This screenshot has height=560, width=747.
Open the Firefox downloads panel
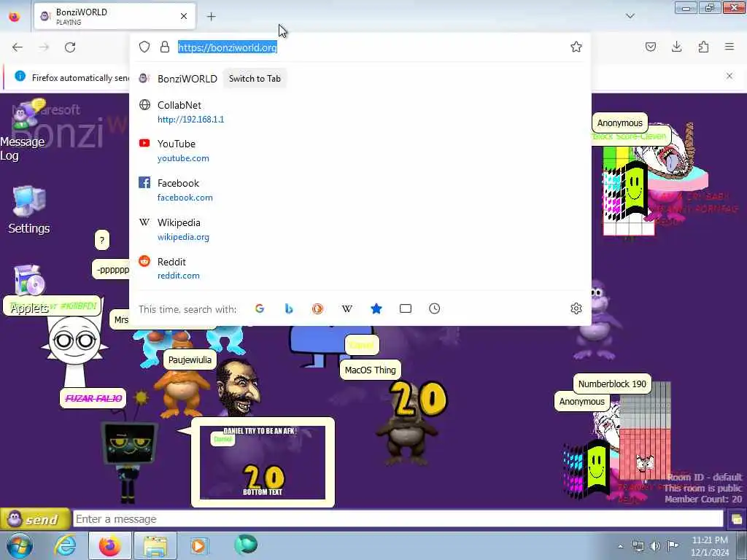click(x=676, y=47)
